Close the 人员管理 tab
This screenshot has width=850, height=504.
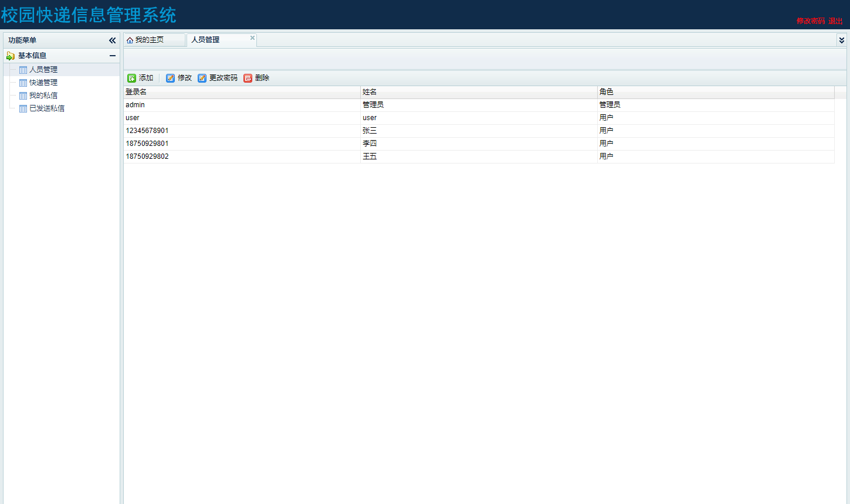coord(252,38)
